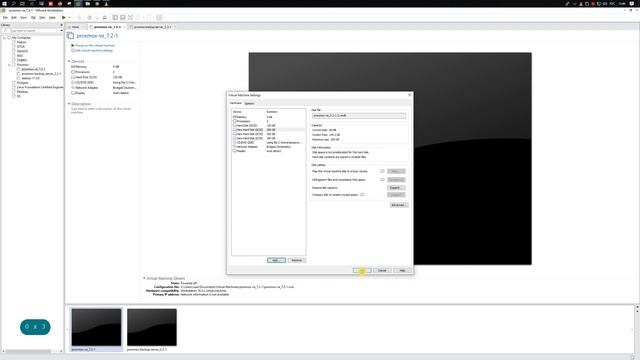Select Postgres in the Library tree

[x=22, y=83]
